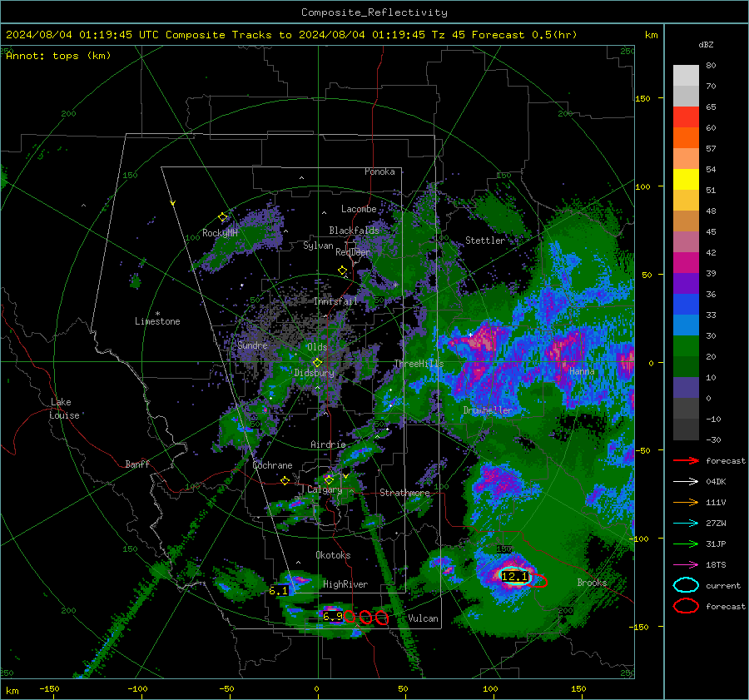The height and width of the screenshot is (700, 749).
Task: Click the yellow 51 dBZ color swatch
Action: [x=686, y=179]
